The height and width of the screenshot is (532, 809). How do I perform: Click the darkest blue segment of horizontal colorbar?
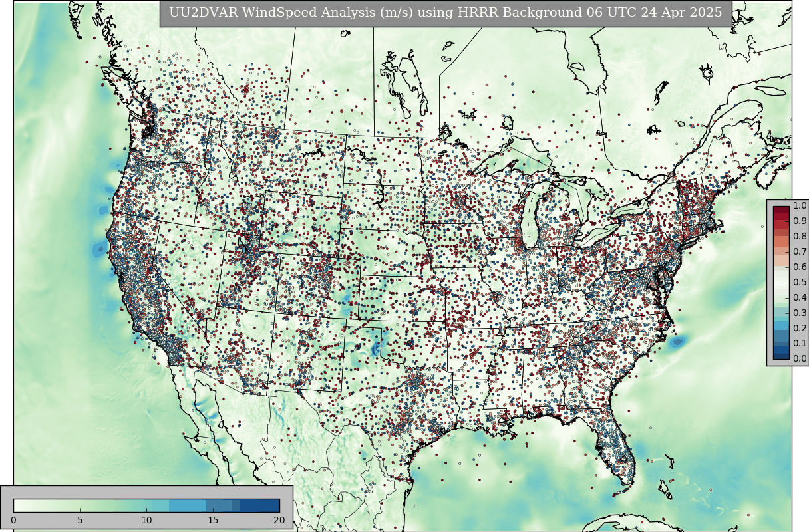pos(259,505)
